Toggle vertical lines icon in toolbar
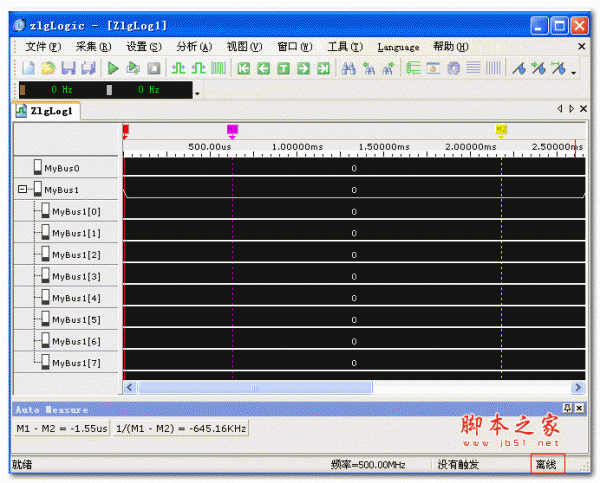 [x=493, y=69]
